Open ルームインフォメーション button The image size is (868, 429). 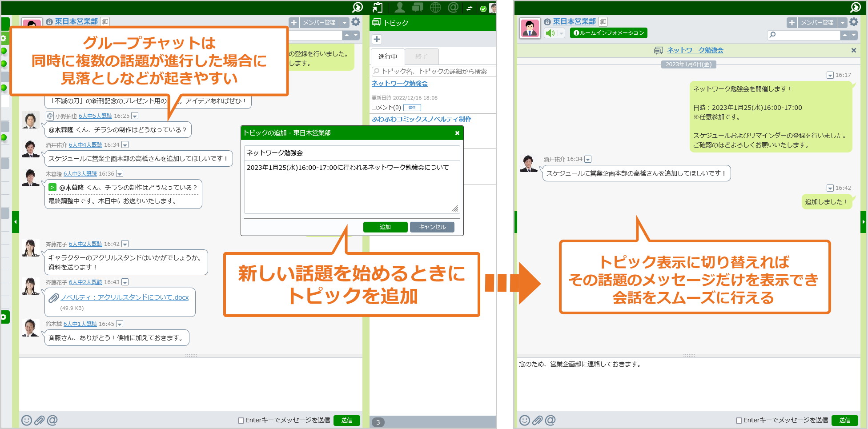[608, 33]
